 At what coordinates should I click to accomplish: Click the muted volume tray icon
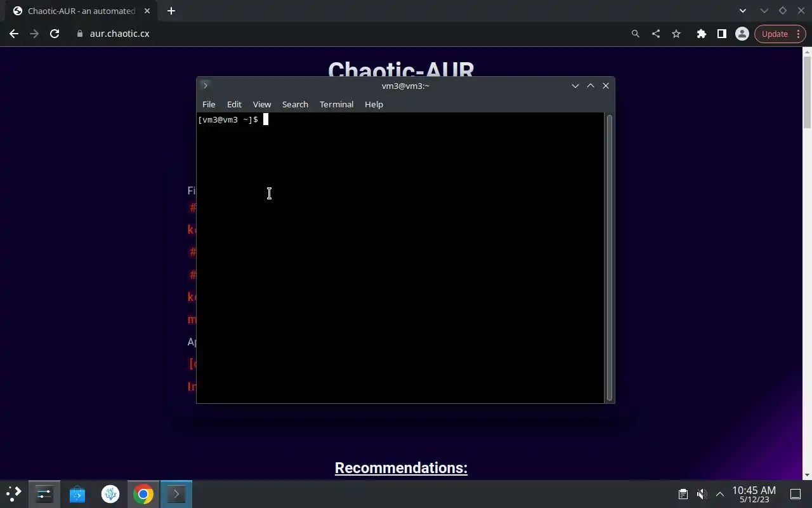tap(702, 494)
